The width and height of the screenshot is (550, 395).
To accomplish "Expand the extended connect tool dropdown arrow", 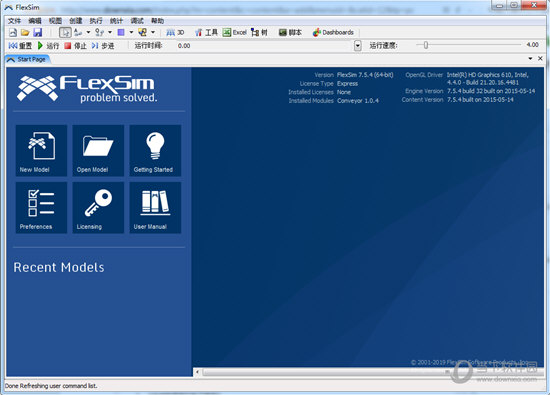I will (x=110, y=33).
